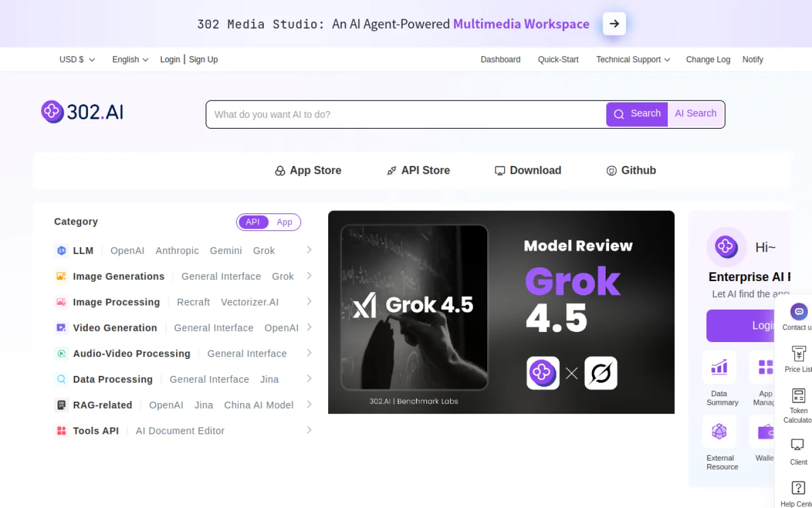Click the Tools API category icon
The height and width of the screenshot is (508, 812).
pyautogui.click(x=61, y=431)
